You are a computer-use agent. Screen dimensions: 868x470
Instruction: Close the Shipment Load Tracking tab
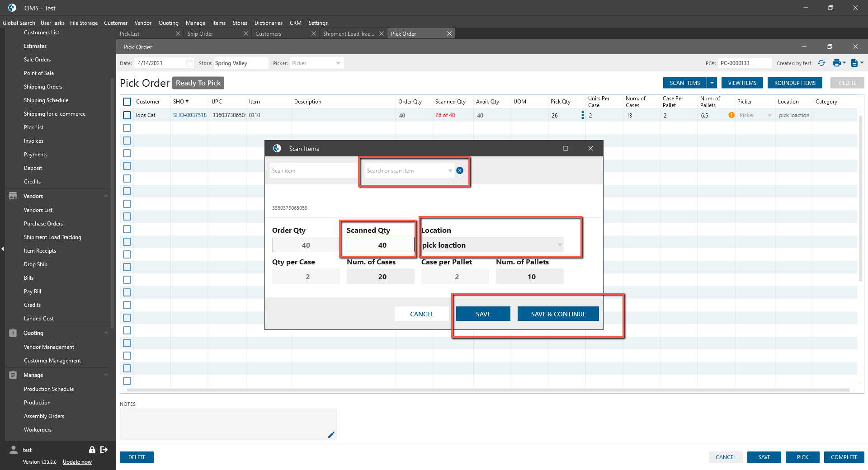[x=382, y=34]
